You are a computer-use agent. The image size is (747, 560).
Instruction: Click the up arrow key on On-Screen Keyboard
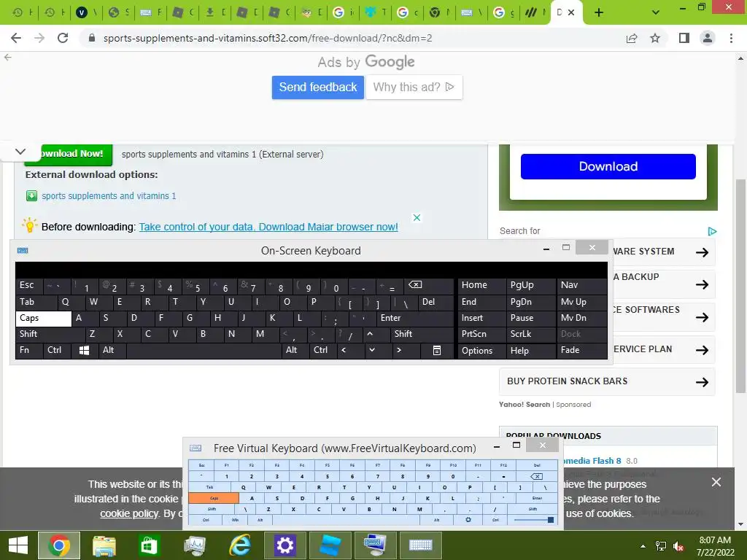[370, 334]
